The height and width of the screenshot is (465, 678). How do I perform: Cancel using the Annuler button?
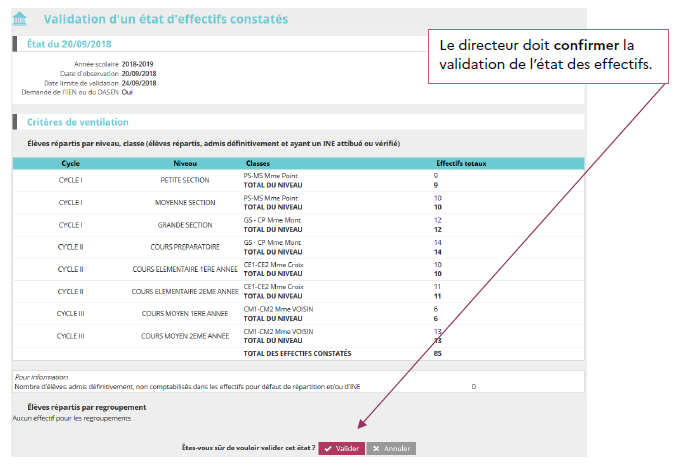[x=391, y=449]
